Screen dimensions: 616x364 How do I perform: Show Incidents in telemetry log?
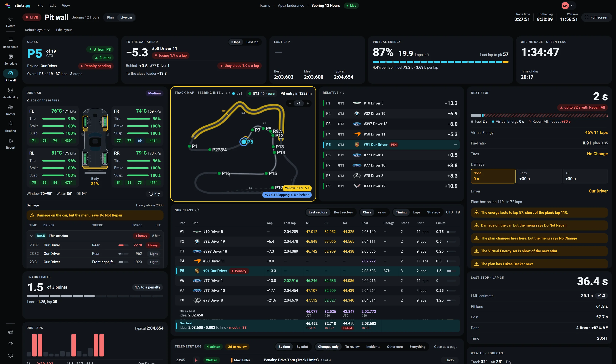(373, 347)
